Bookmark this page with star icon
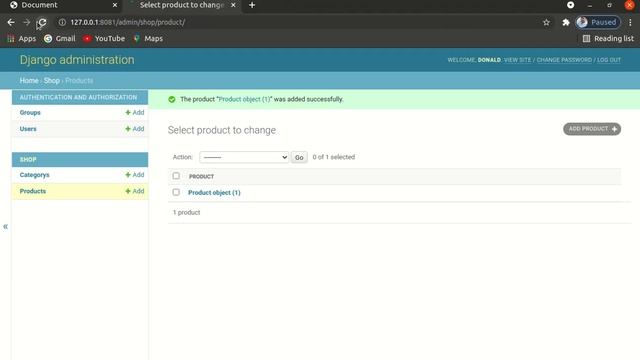 click(x=546, y=22)
